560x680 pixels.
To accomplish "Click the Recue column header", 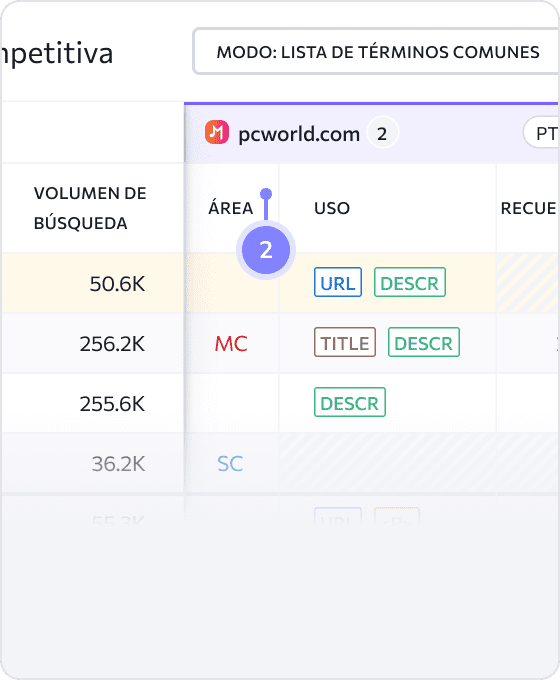I will 528,208.
